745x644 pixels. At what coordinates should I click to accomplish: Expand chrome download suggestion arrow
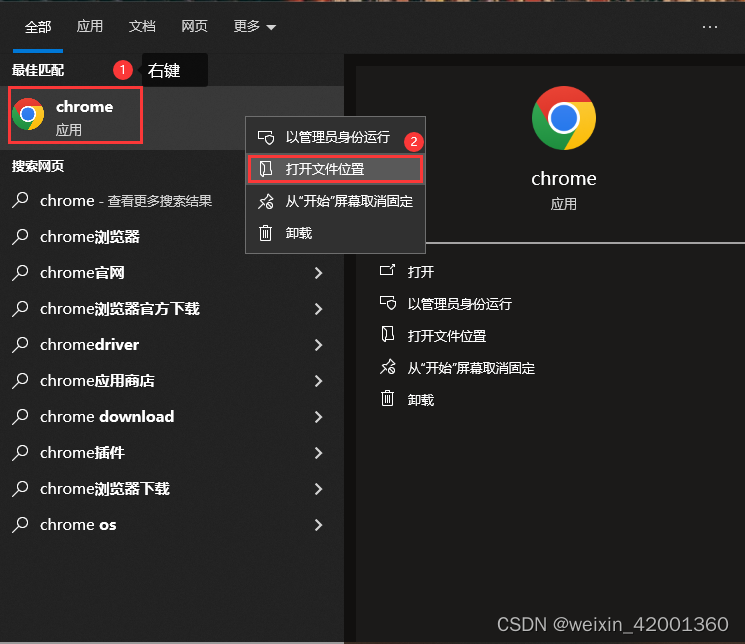click(x=318, y=417)
